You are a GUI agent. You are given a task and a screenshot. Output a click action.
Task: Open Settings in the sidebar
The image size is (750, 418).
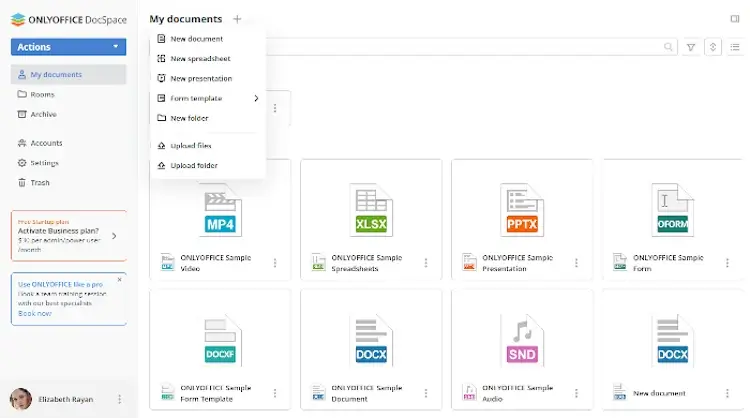pos(68,163)
